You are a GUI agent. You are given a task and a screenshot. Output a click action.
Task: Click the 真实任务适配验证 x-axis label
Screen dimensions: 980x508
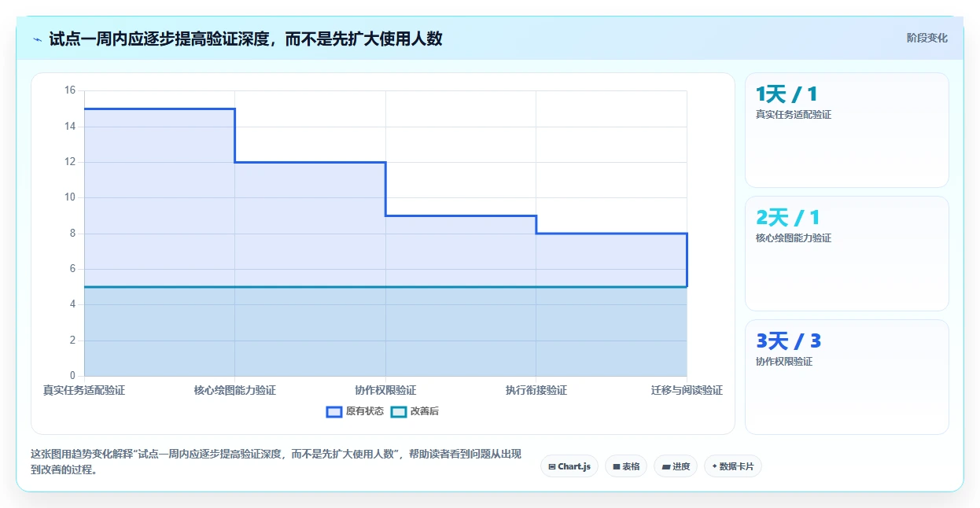tap(84, 390)
